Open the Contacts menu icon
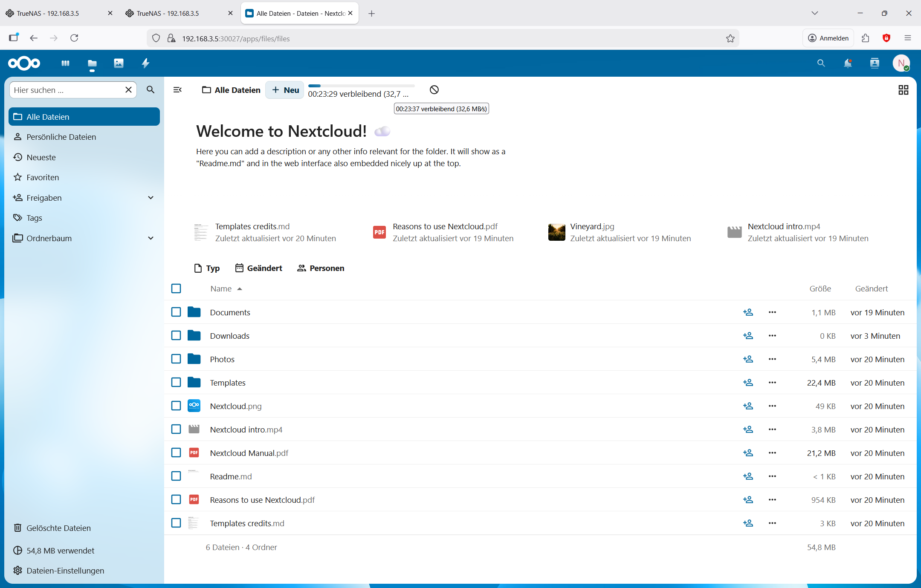The height and width of the screenshot is (588, 921). (874, 63)
